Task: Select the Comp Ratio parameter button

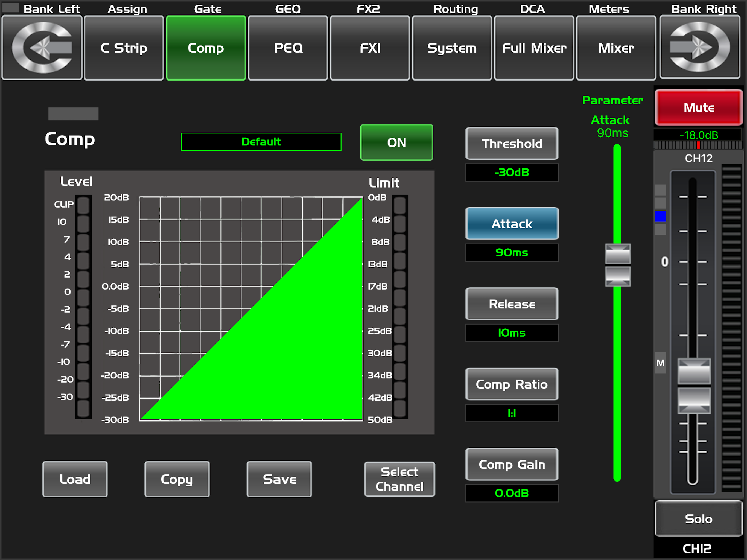Action: 512,384
